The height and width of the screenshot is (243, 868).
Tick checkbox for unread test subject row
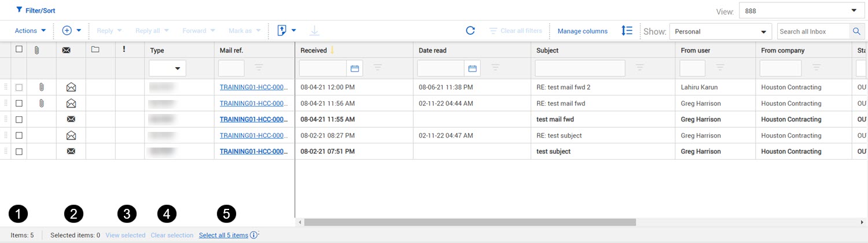[x=19, y=152]
